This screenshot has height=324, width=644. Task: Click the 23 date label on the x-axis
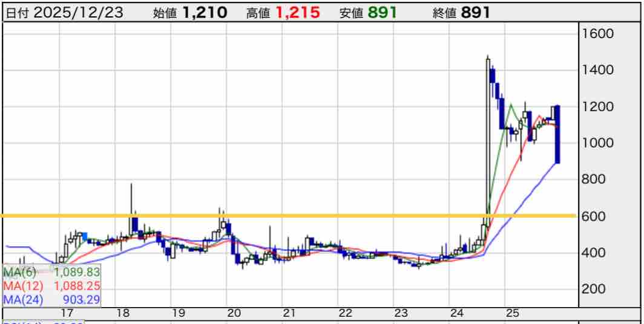coord(401,313)
